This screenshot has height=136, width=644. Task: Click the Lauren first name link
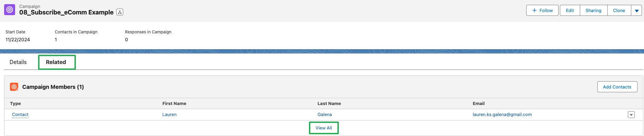(170, 115)
